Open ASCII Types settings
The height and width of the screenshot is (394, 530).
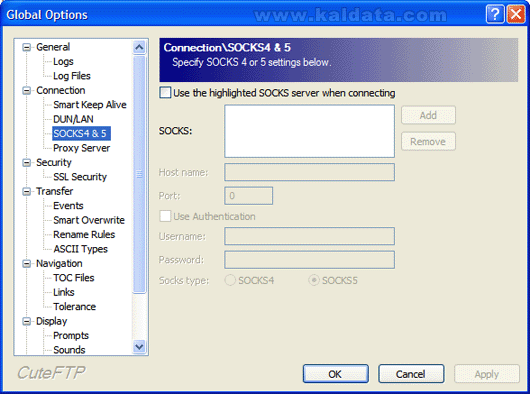pos(80,249)
